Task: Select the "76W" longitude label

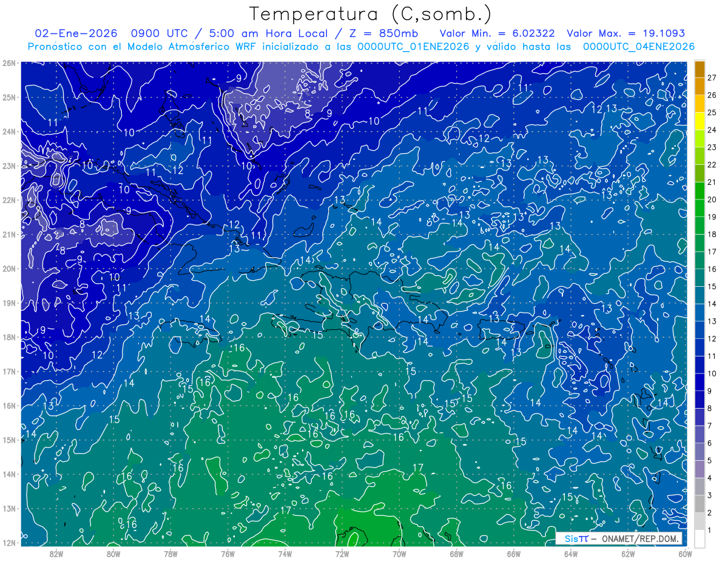Action: pos(227,554)
